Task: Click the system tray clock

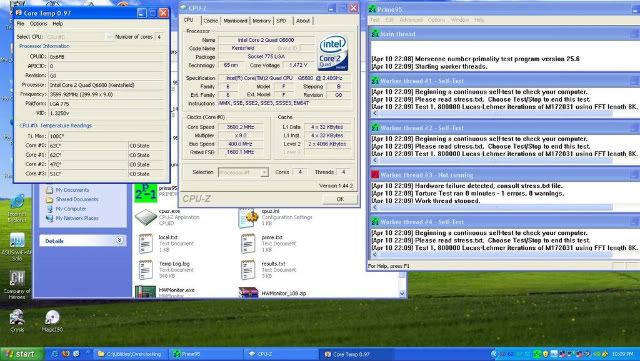Action: click(623, 354)
